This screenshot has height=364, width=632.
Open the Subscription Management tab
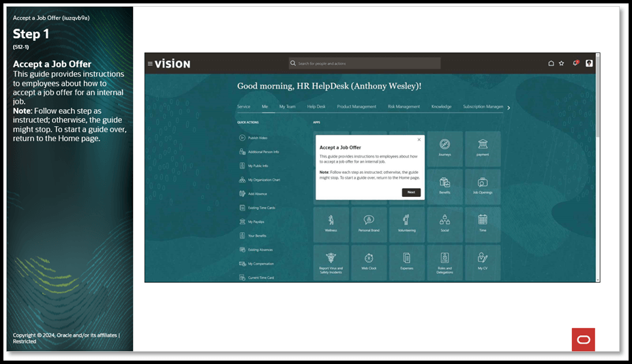[483, 107]
